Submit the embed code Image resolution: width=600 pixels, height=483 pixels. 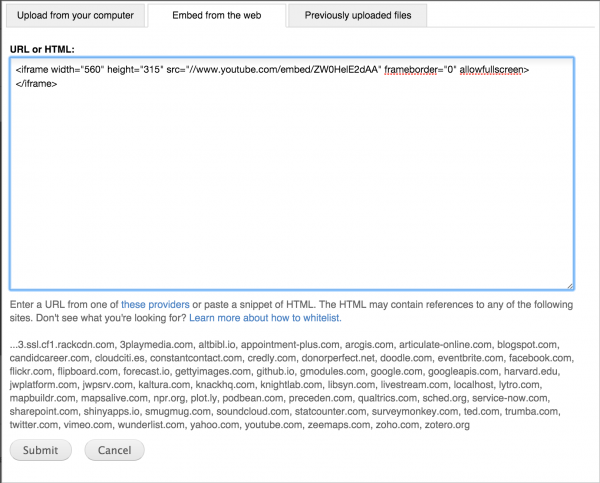pyautogui.click(x=41, y=450)
